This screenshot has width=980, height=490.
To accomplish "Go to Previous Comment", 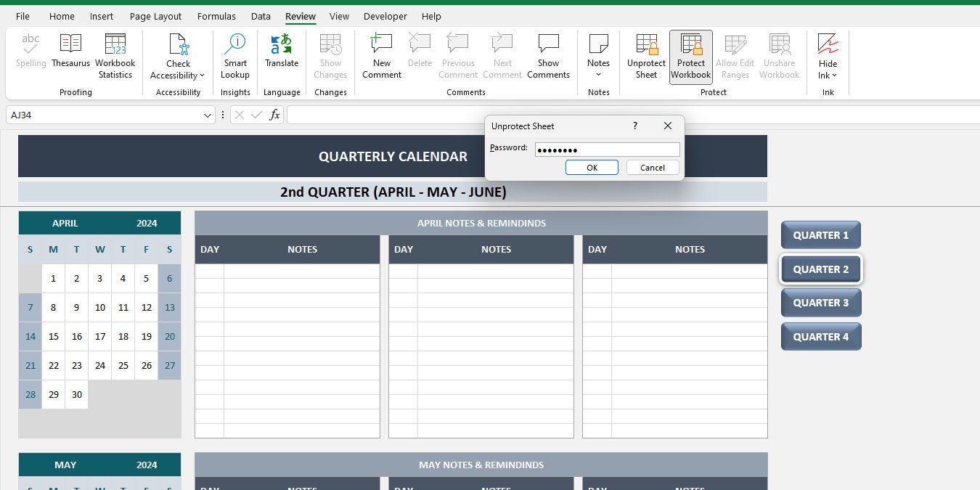I will pyautogui.click(x=458, y=57).
